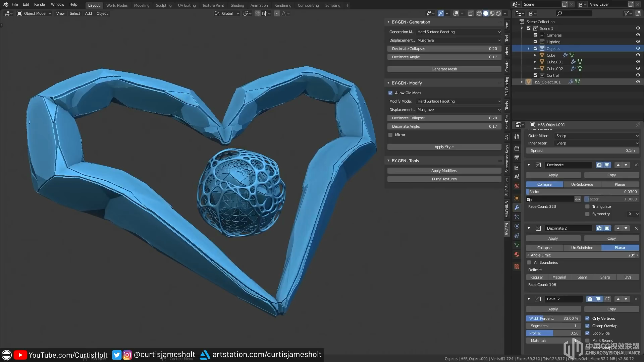Screen dimensions: 644x362
Task: Open Symmetry axis X dropdown
Action: point(633,214)
